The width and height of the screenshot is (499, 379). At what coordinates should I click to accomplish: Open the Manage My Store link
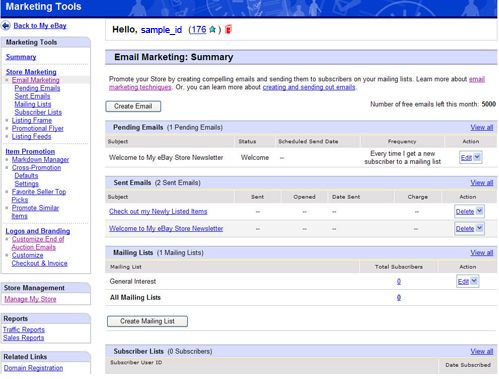[30, 299]
